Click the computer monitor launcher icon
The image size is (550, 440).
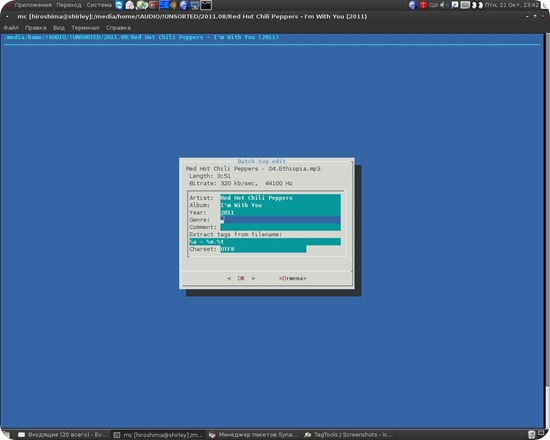(x=195, y=5)
